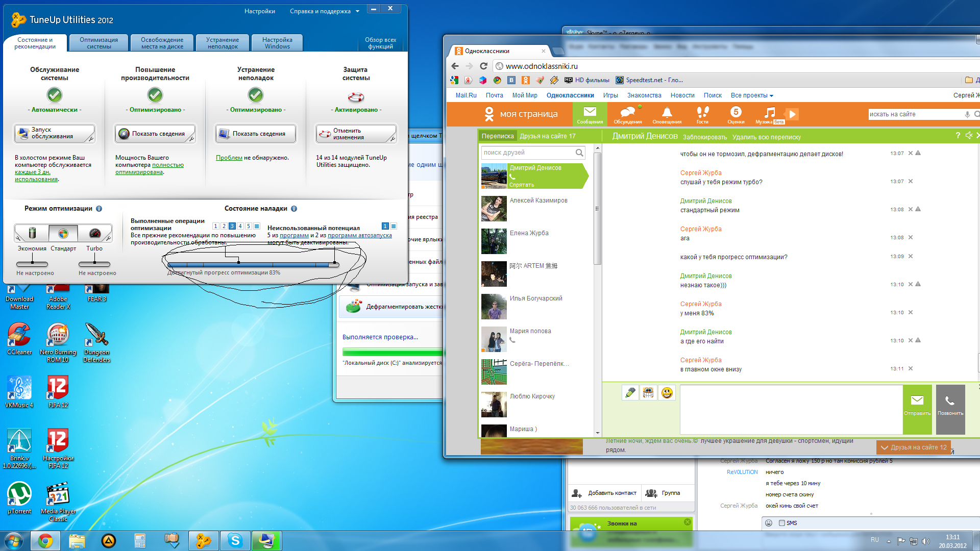Select page 1 of Выполненные операции оптимизации
Image resolution: width=980 pixels, height=551 pixels.
point(215,226)
